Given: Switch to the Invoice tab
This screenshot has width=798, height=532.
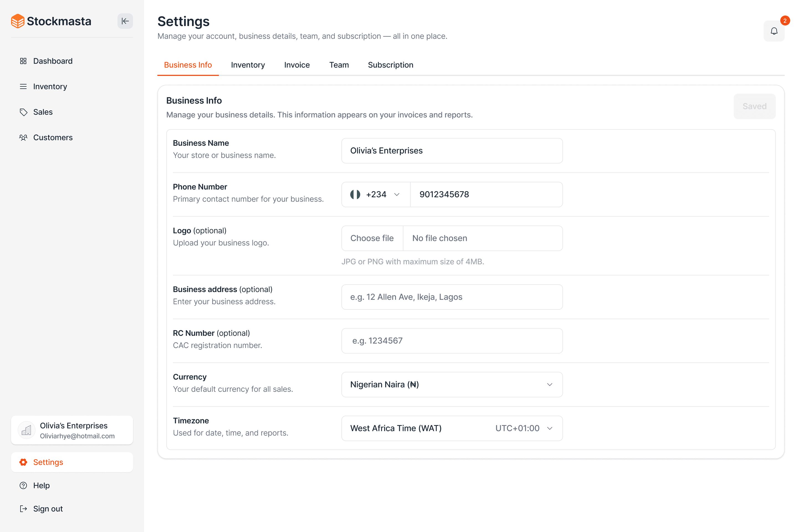Looking at the screenshot, I should pyautogui.click(x=297, y=65).
